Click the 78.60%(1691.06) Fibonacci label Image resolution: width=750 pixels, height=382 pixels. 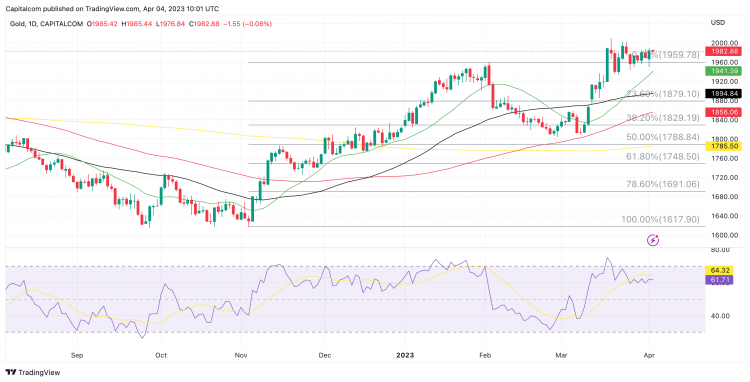pos(663,184)
